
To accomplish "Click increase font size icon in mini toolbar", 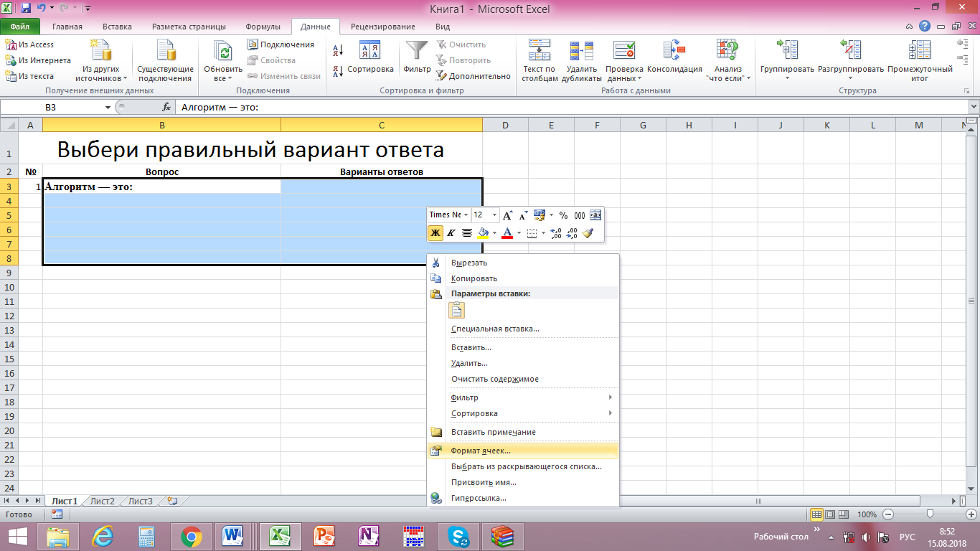I will pos(508,215).
